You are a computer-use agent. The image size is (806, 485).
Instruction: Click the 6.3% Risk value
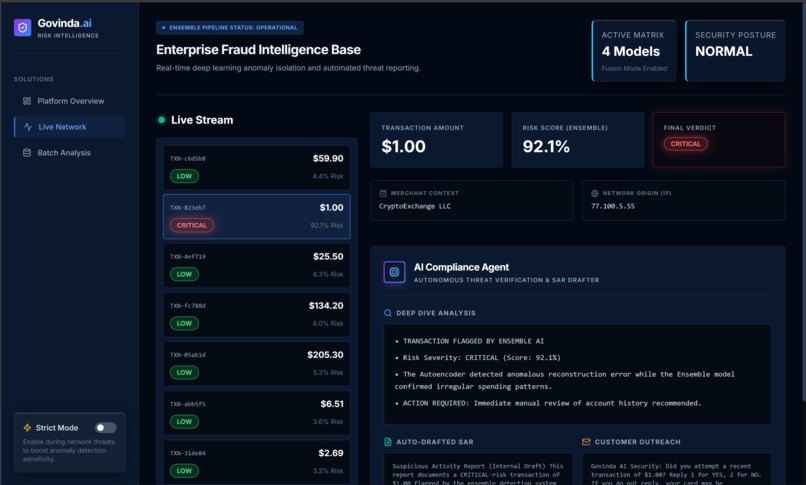[328, 274]
